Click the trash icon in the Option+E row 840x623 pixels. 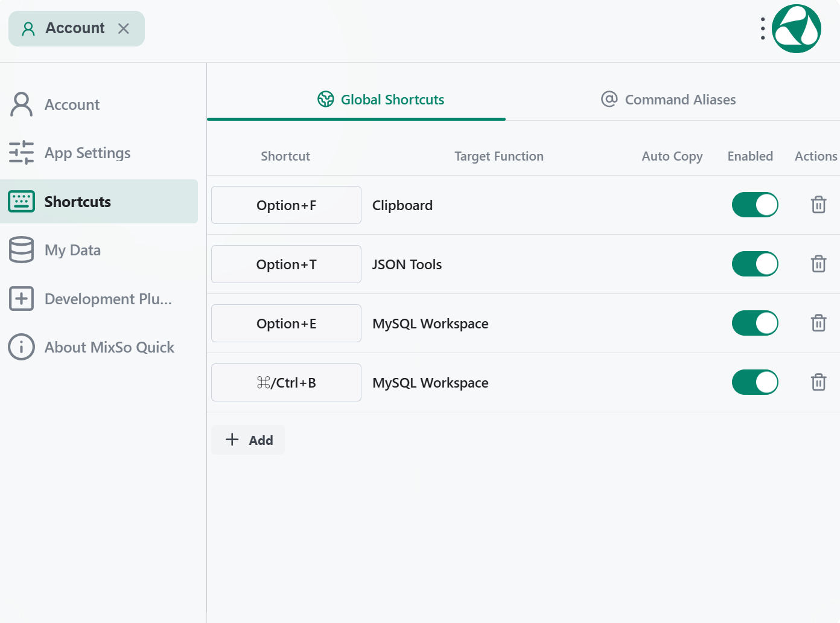coord(818,323)
